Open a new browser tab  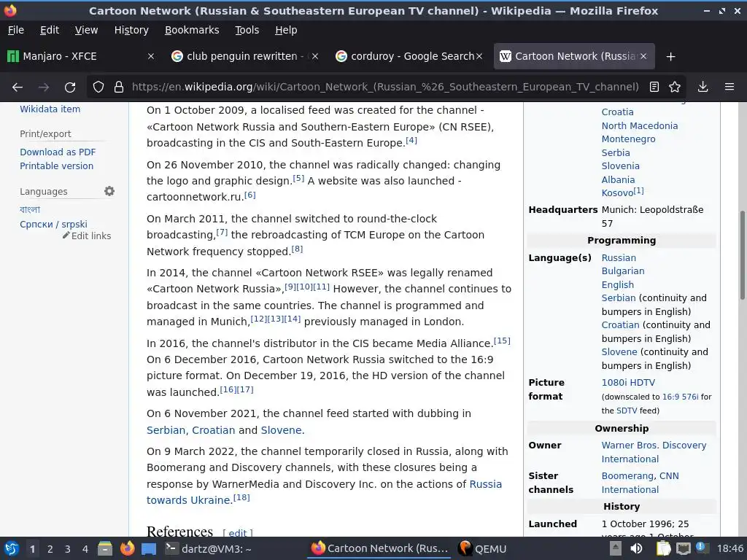click(671, 57)
